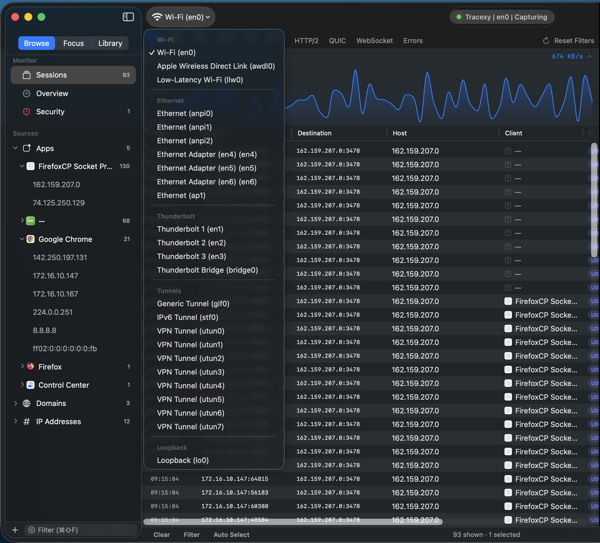This screenshot has width=600, height=543.
Task: Expand the IP Addresses tree group
Action: 15,421
